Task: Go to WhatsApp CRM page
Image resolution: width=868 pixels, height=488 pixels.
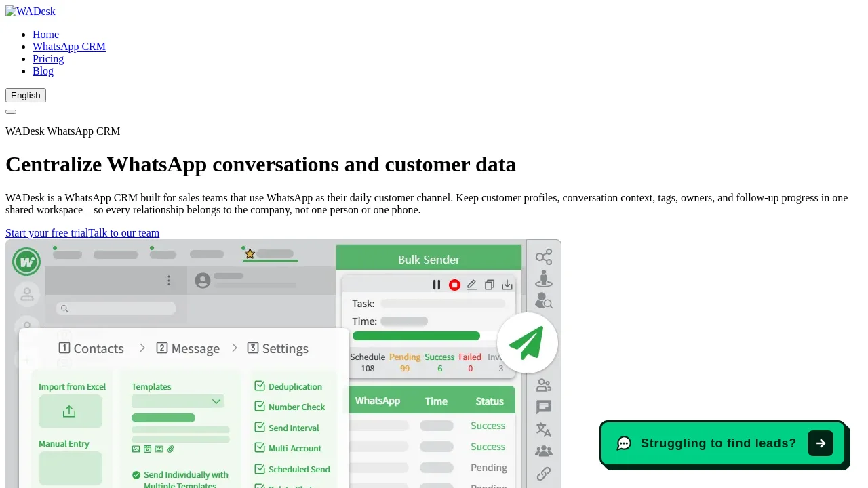Action: coord(69,47)
